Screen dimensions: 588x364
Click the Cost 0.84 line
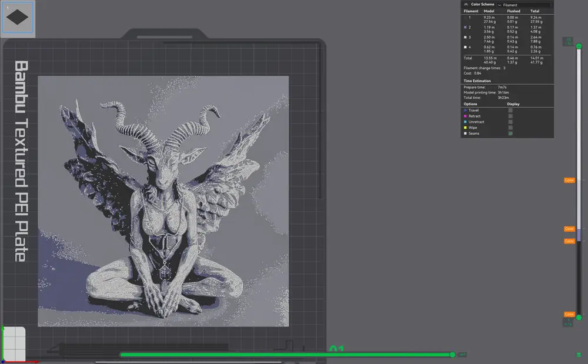tap(472, 73)
